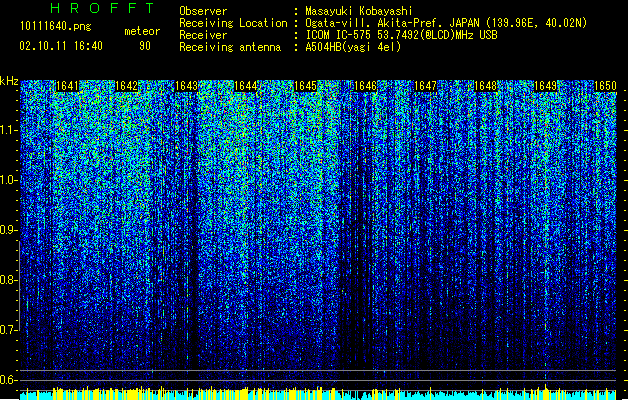Click the 1646 time marker

click(365, 86)
